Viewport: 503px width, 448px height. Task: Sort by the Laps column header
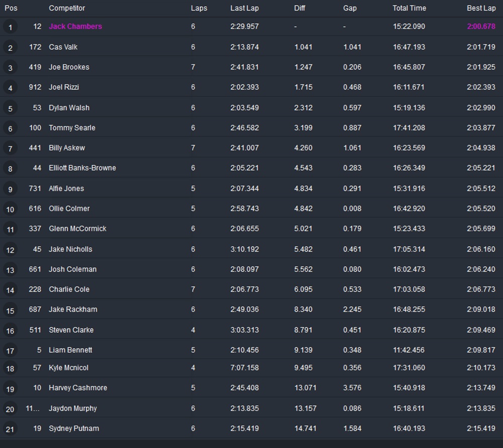coord(199,8)
